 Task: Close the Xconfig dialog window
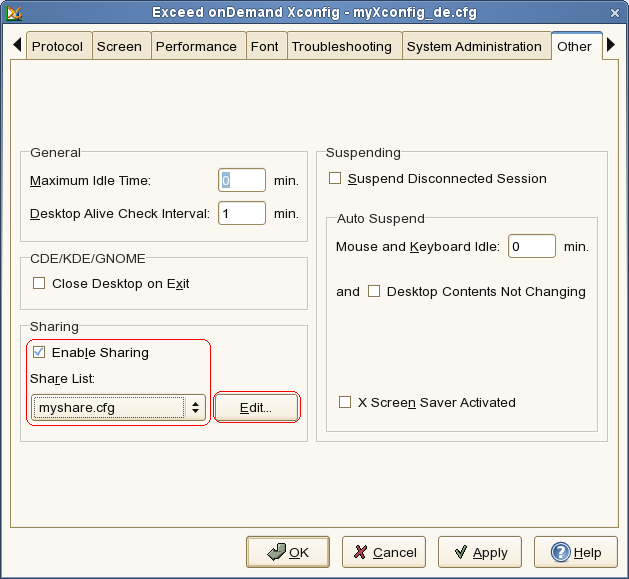pos(614,12)
